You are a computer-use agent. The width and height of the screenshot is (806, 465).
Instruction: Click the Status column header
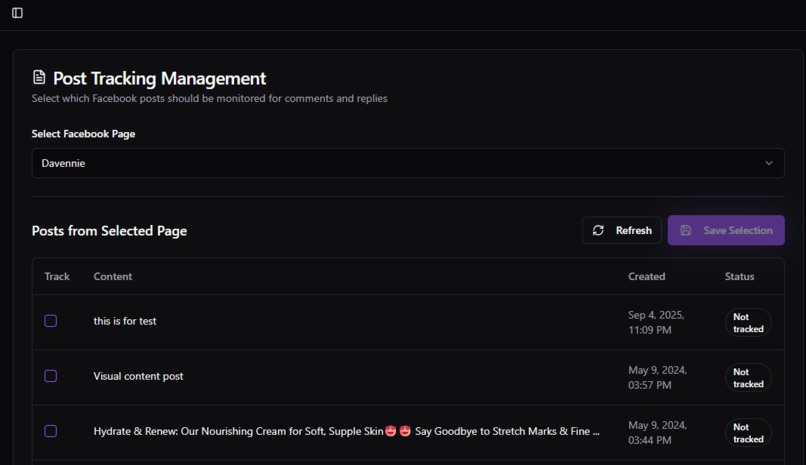pyautogui.click(x=739, y=276)
